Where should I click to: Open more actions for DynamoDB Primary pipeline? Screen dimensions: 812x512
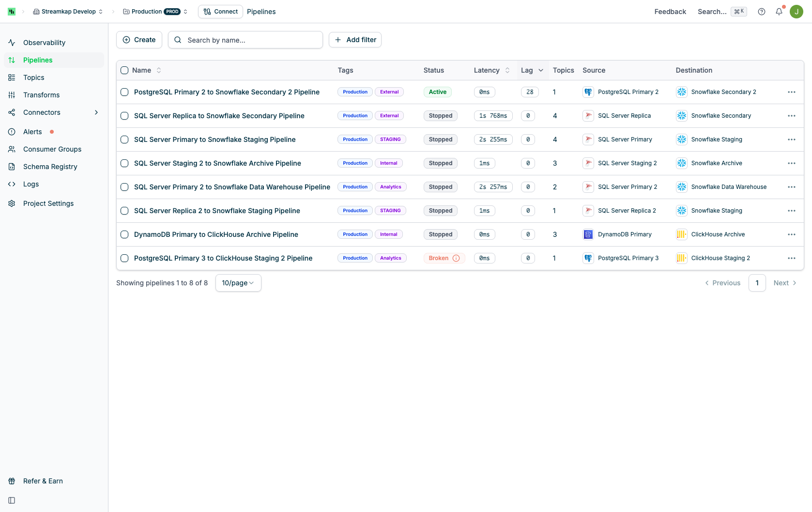(792, 234)
